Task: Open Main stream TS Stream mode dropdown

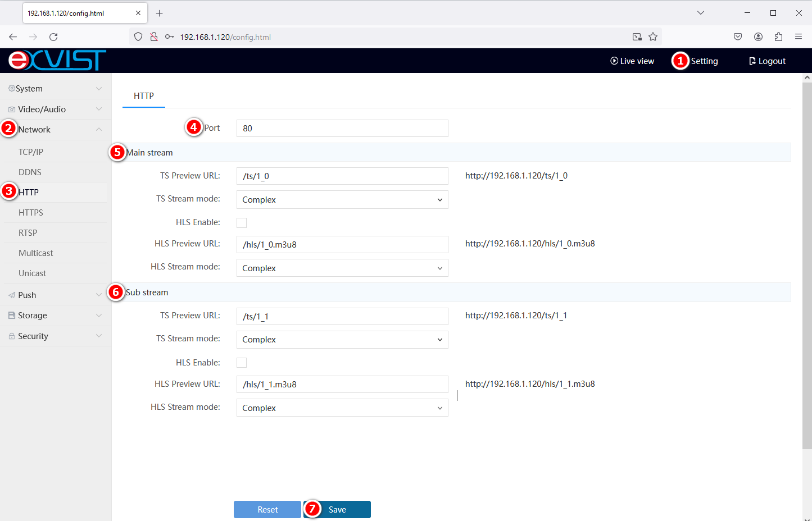Action: click(342, 200)
